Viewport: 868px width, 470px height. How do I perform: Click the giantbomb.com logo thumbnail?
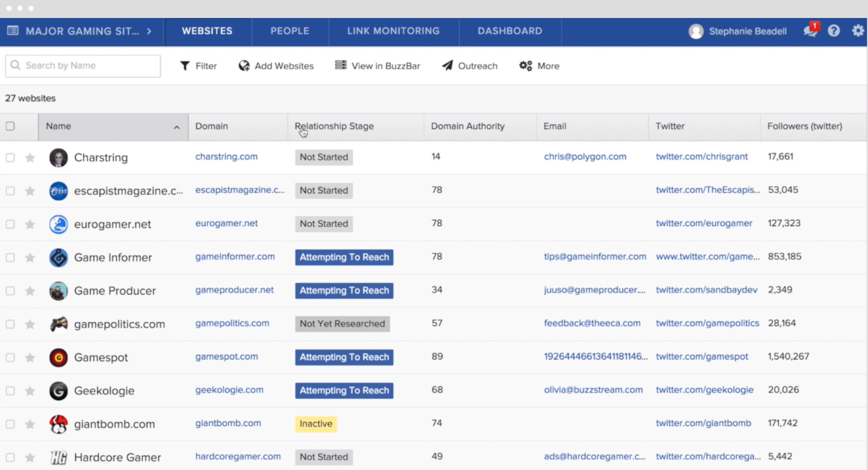click(58, 424)
